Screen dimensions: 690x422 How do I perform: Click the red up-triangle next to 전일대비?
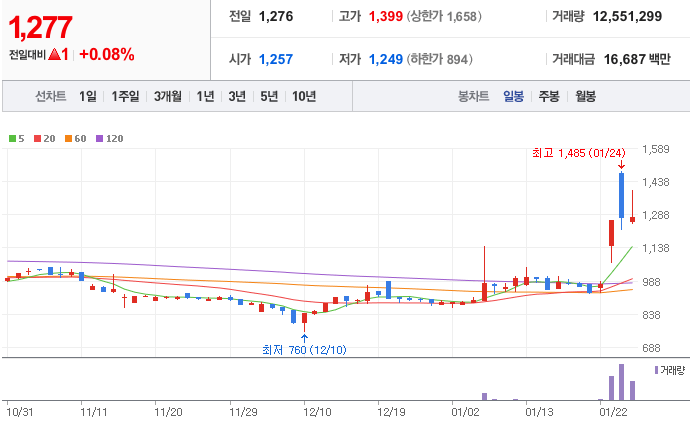pyautogui.click(x=55, y=55)
